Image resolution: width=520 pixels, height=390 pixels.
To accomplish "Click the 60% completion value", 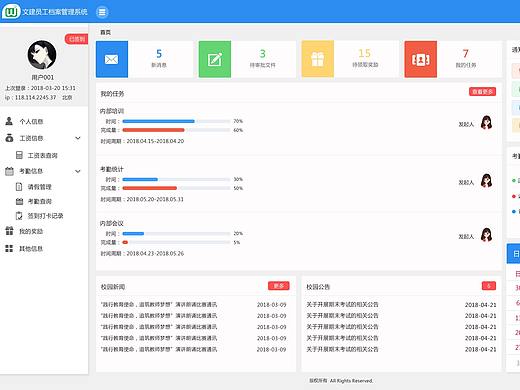I will (x=238, y=130).
